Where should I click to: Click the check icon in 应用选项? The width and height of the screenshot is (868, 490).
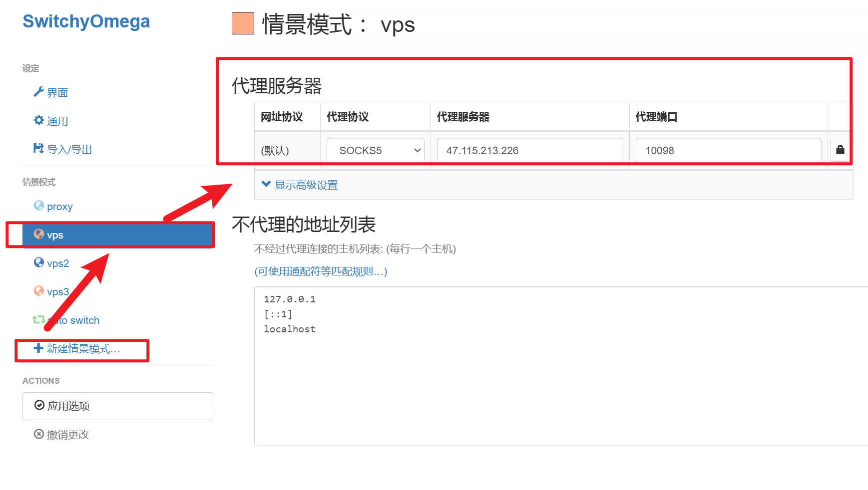[39, 405]
